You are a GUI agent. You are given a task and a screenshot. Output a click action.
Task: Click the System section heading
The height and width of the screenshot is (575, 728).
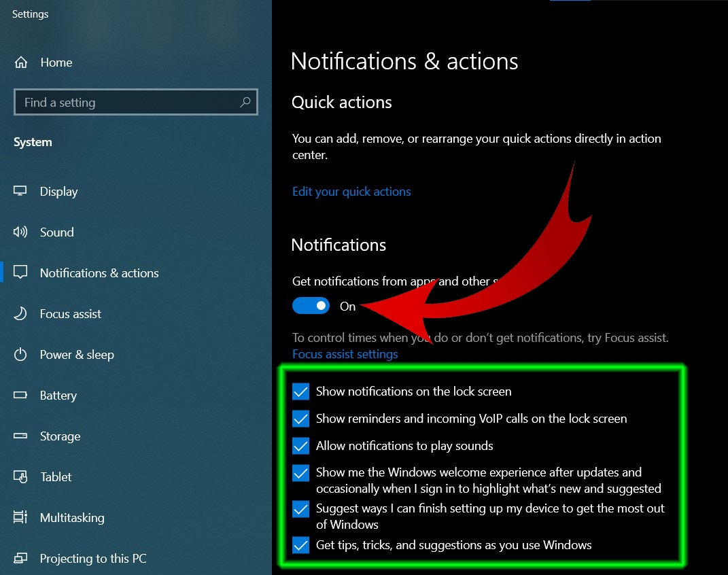[33, 142]
